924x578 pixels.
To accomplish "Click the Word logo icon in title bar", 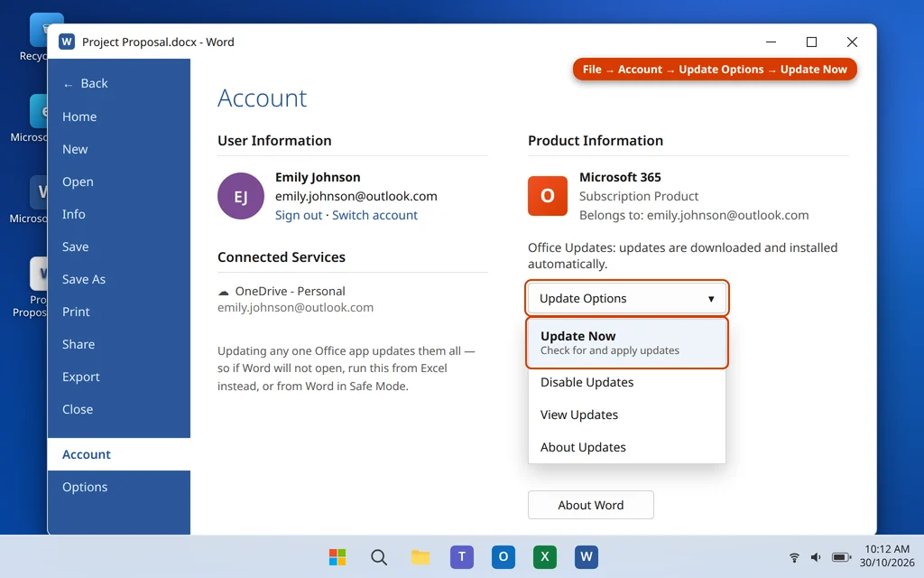I will coord(67,42).
